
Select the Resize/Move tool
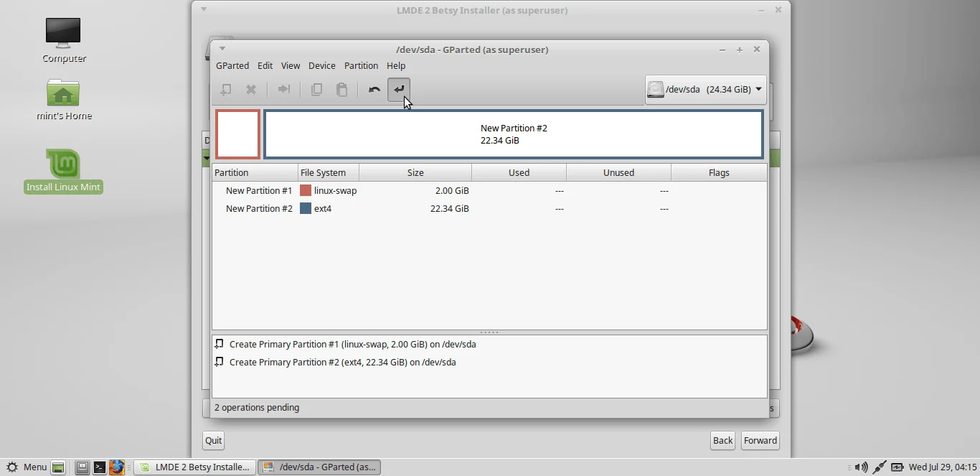(283, 89)
